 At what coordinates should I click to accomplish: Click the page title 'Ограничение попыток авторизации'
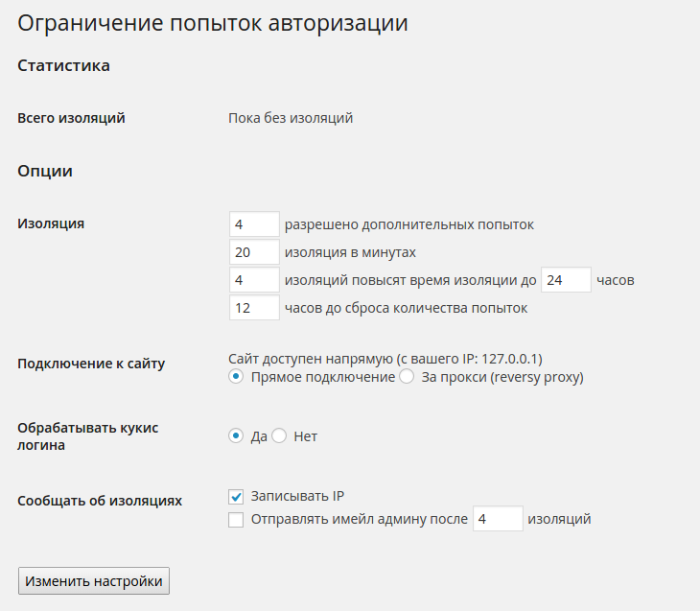pyautogui.click(x=213, y=24)
